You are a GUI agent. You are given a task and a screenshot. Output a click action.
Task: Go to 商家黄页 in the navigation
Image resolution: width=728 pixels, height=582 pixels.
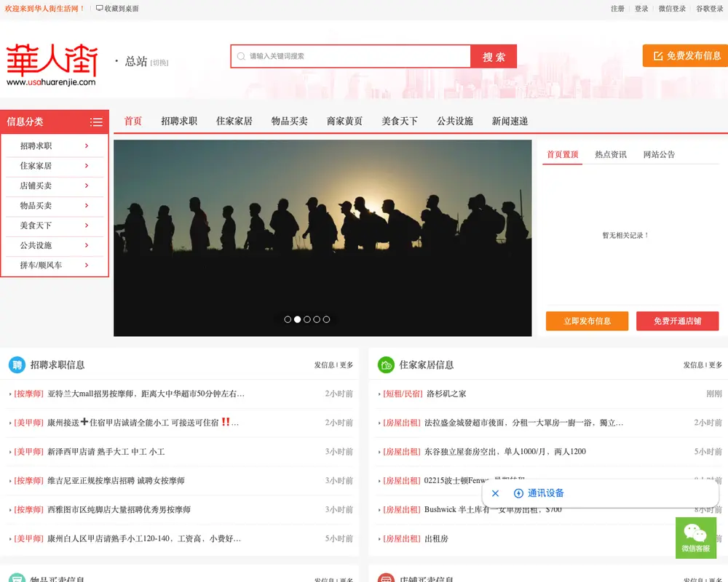[344, 121]
